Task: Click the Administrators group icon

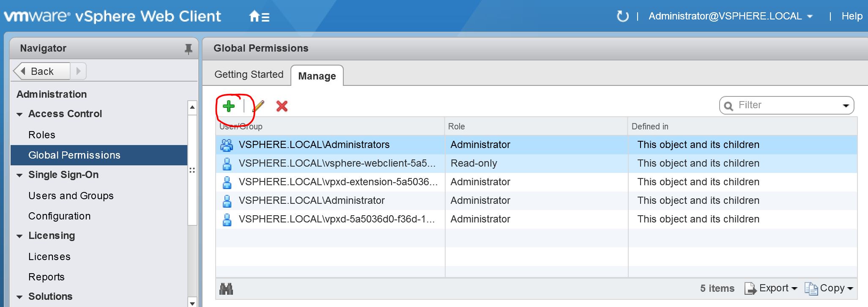Action: [227, 145]
